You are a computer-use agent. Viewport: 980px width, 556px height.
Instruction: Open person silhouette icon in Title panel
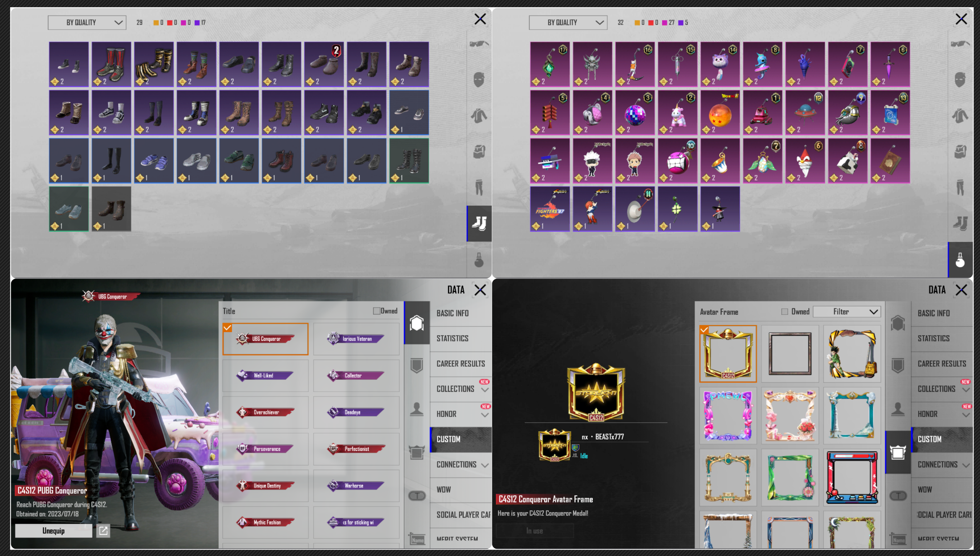pyautogui.click(x=417, y=409)
